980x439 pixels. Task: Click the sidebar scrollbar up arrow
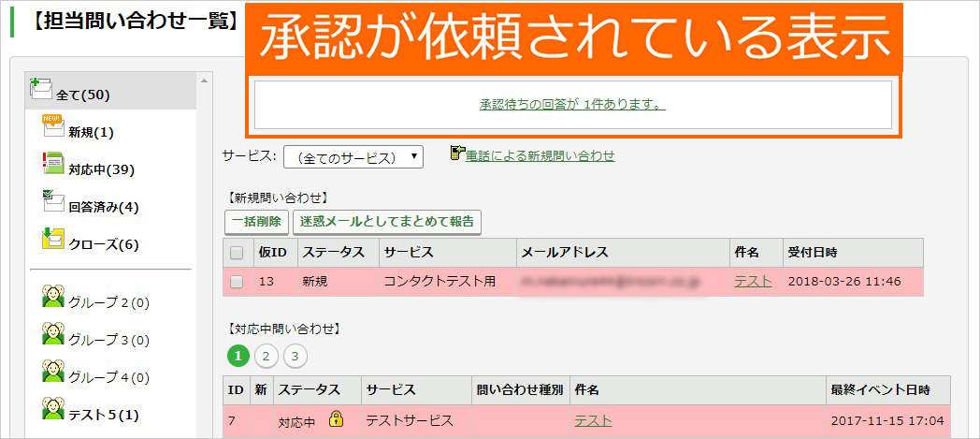(x=204, y=80)
